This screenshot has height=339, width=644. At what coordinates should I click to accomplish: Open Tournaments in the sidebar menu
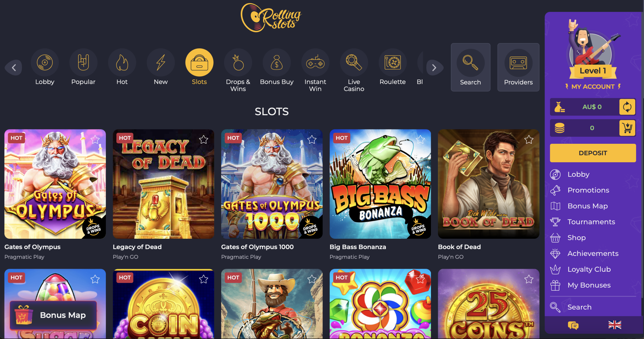[591, 222]
